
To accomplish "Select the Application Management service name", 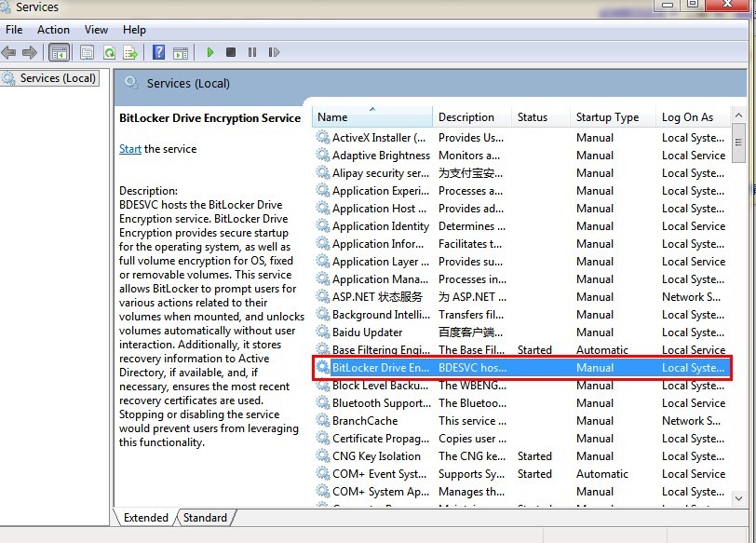I will click(380, 279).
